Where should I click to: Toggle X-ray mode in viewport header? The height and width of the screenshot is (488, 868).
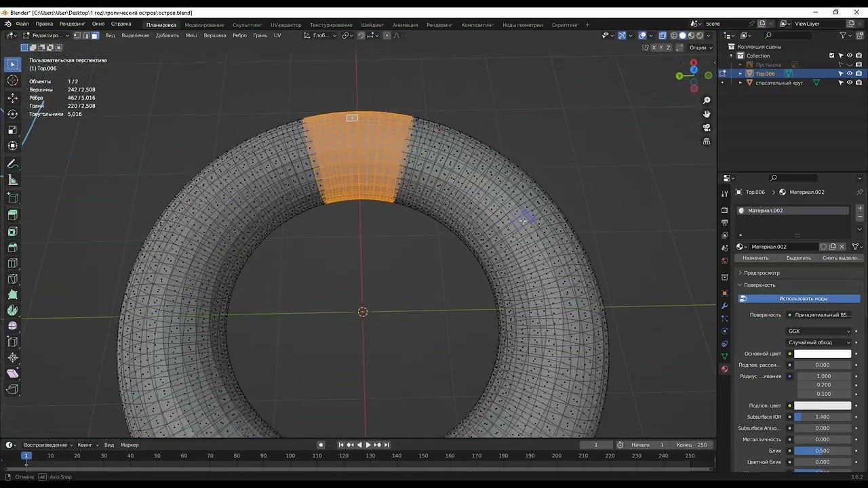[663, 35]
